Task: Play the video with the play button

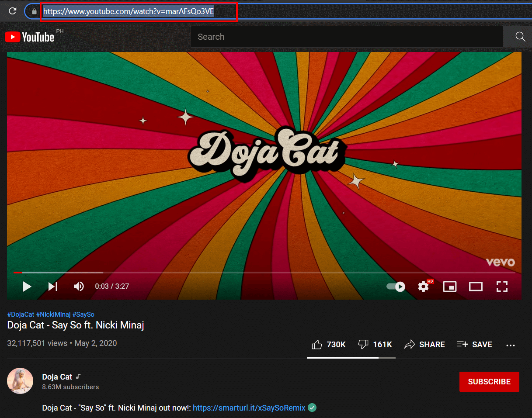Action: [27, 287]
